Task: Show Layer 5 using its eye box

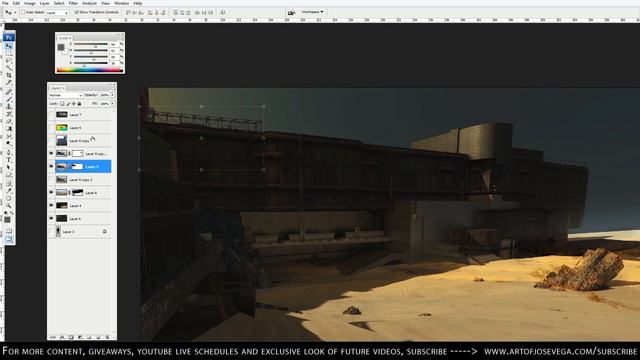Action: 51,128
